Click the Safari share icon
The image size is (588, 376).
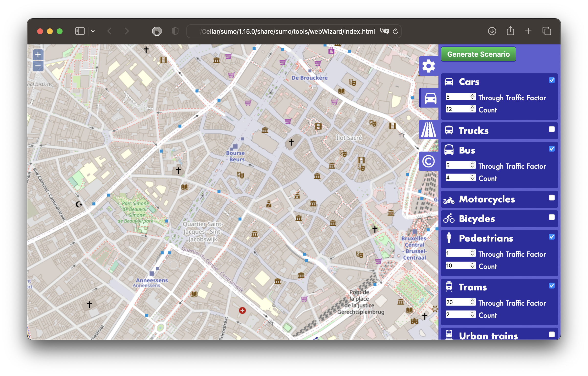(x=510, y=31)
